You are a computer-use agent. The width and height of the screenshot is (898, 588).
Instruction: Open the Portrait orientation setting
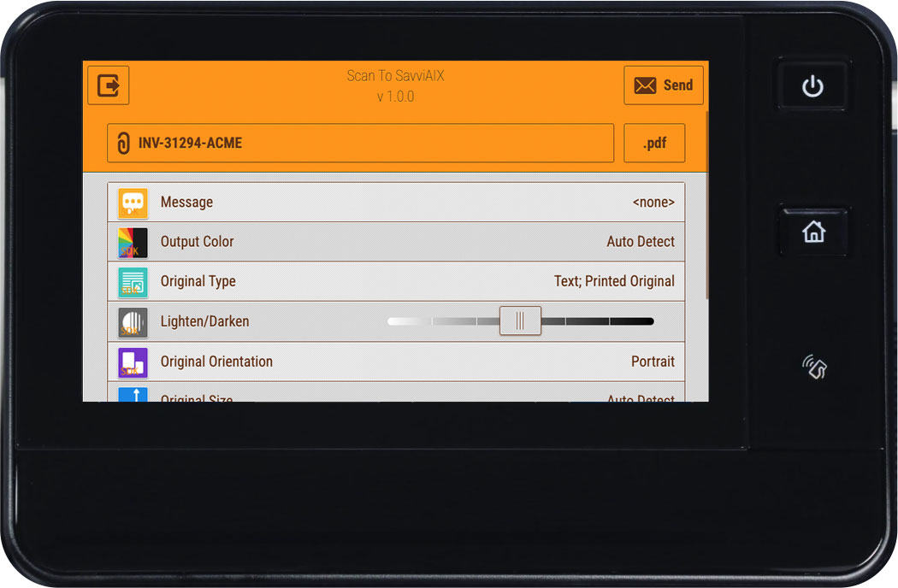tap(653, 362)
